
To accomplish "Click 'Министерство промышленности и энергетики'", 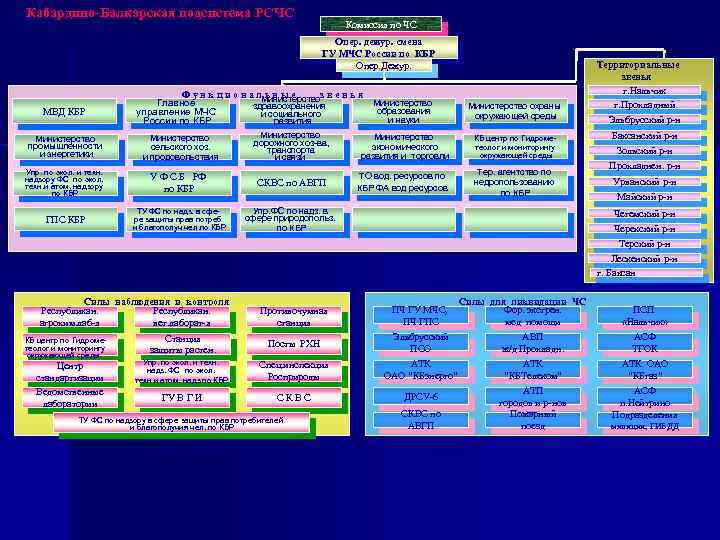I will coord(66,147).
